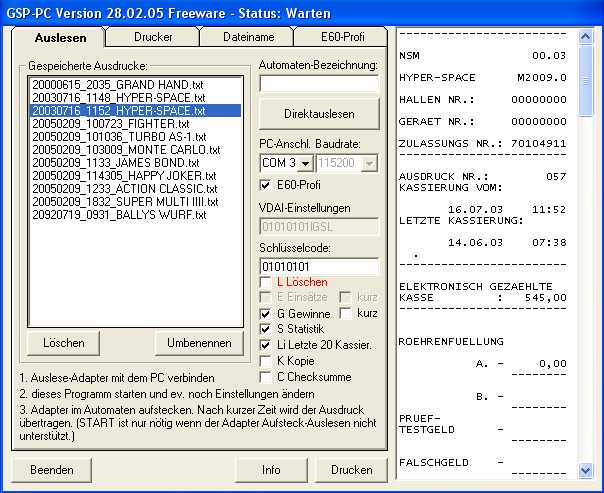The image size is (604, 493).
Task: Click the Beenden button
Action: tap(52, 470)
